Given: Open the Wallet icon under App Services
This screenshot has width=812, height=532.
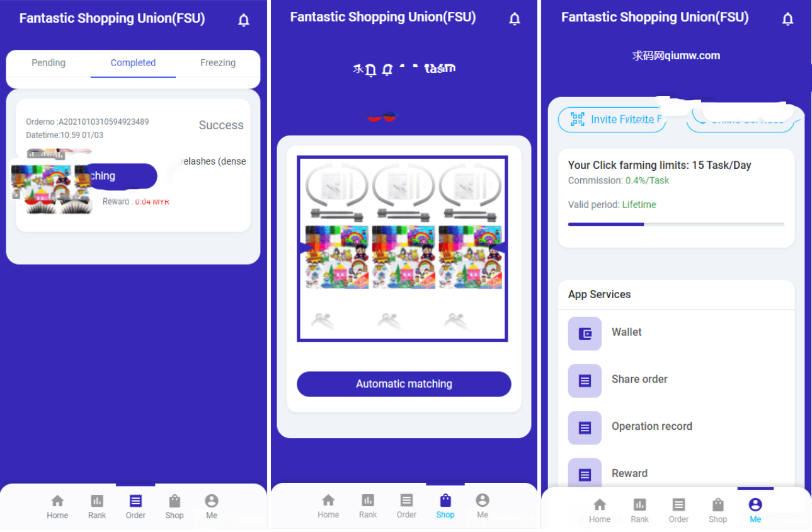Looking at the screenshot, I should pos(585,333).
